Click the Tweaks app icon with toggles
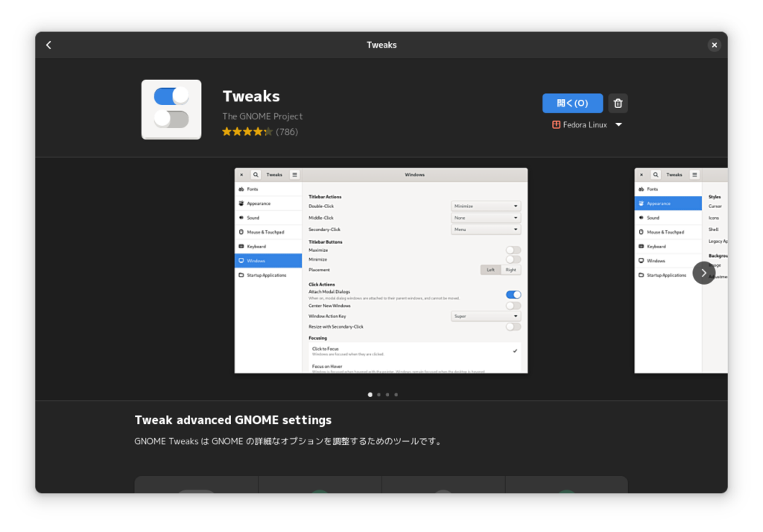This screenshot has width=763, height=532. [x=171, y=110]
